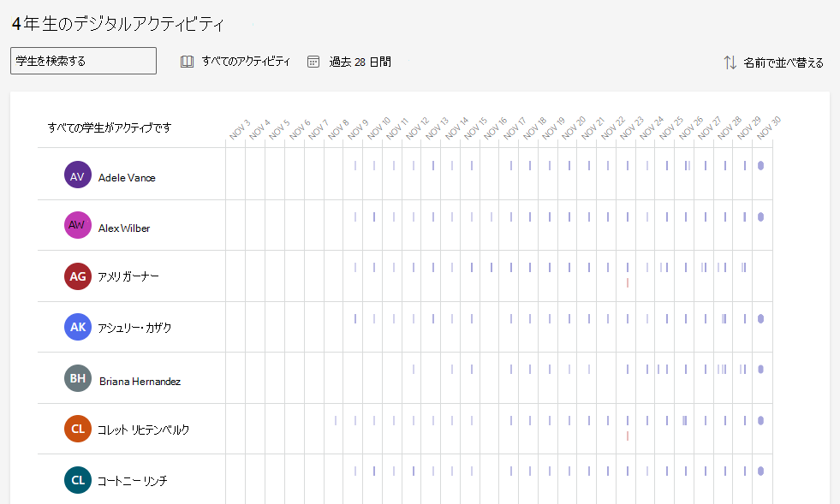Click Adele Vance's first activity bar on Nov 9
This screenshot has height=504, width=840.
click(355, 165)
